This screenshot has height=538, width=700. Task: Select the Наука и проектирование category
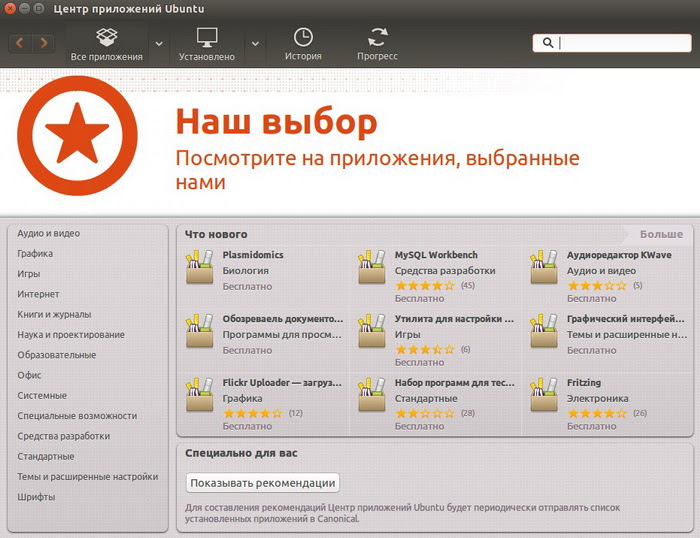click(x=71, y=335)
